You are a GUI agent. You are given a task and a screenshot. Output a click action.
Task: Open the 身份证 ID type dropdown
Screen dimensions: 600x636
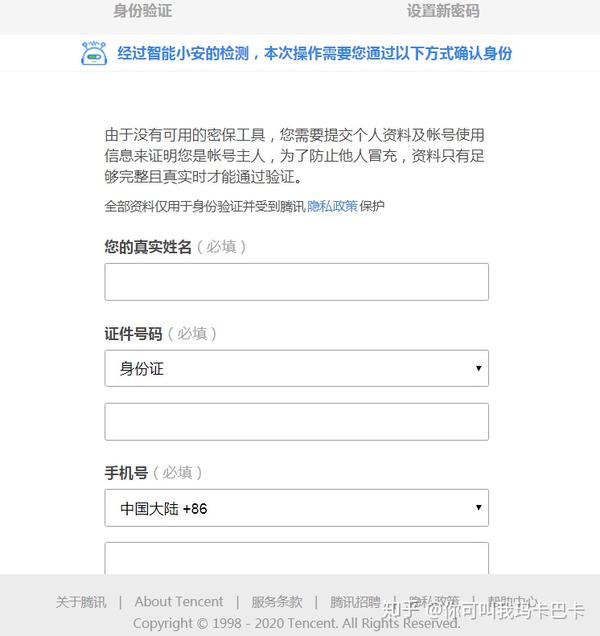click(x=297, y=368)
